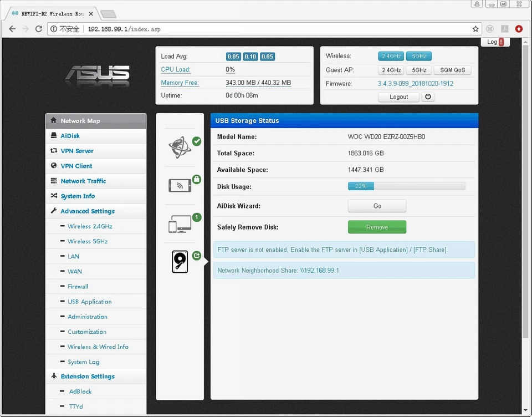The image size is (532, 417).
Task: Click the Remove button to eject disk
Action: (377, 227)
